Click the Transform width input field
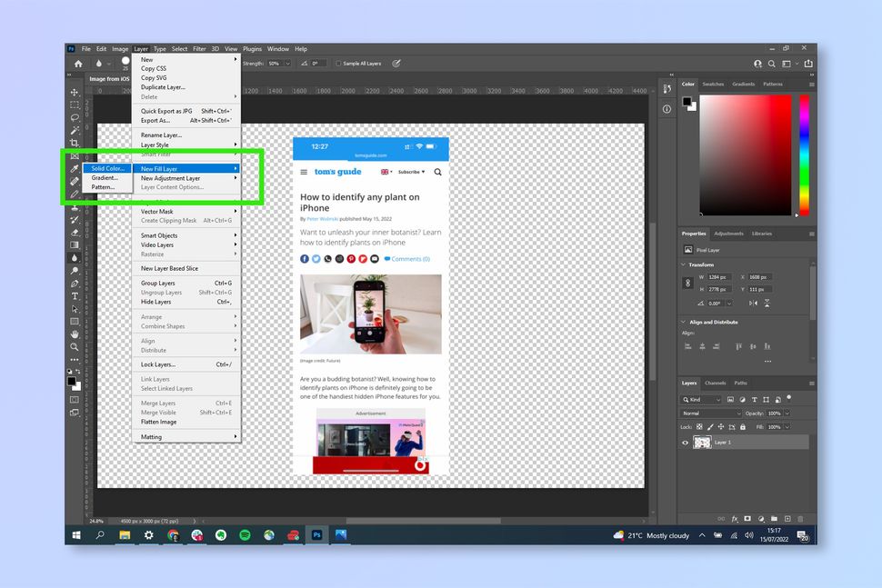This screenshot has height=588, width=882. click(719, 277)
